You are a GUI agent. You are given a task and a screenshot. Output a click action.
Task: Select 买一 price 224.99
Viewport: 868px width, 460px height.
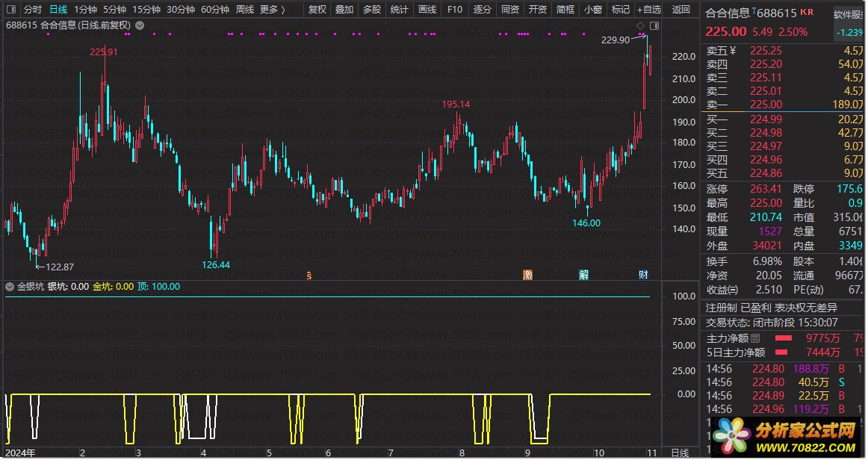tap(766, 119)
